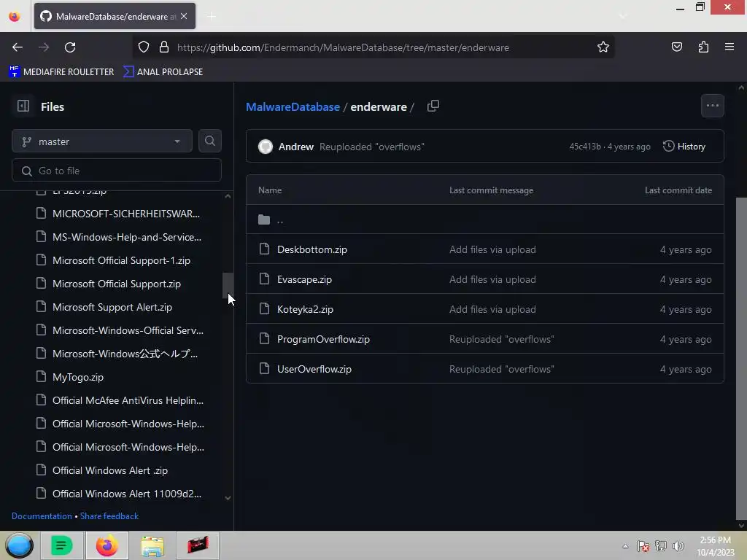Image resolution: width=747 pixels, height=560 pixels.
Task: Open Add files via upload for Evascape.zip
Action: [492, 279]
